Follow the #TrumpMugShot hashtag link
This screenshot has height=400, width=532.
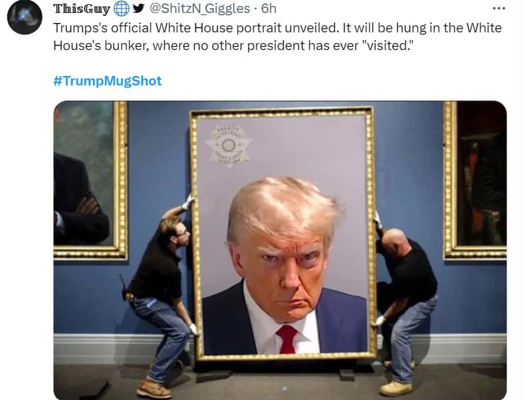(x=108, y=81)
